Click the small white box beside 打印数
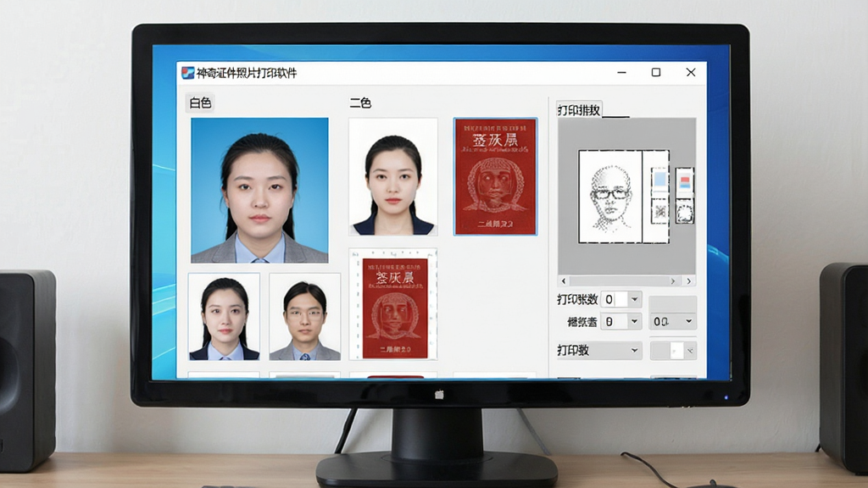Image resolution: width=868 pixels, height=488 pixels. [x=676, y=351]
